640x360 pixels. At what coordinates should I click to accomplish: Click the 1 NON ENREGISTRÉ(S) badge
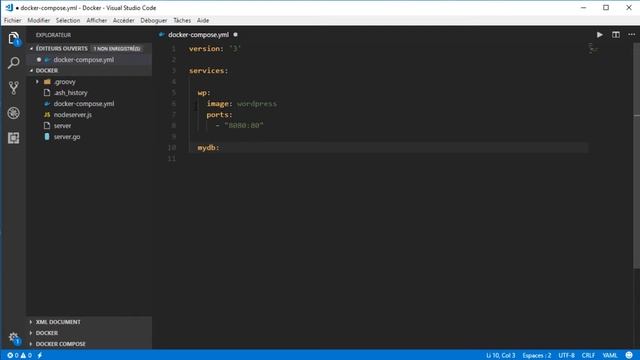[117, 49]
